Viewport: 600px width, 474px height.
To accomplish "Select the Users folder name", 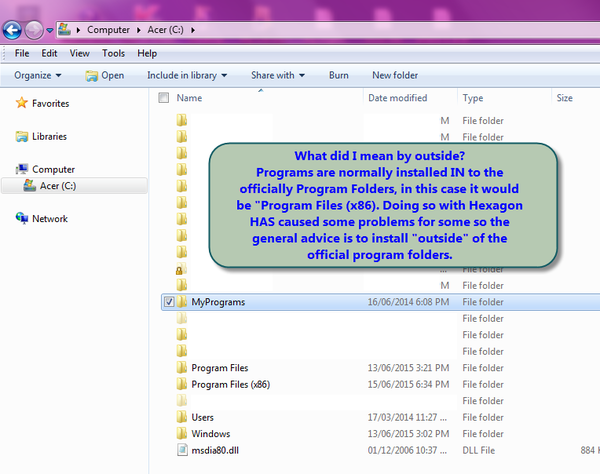I will 202,417.
